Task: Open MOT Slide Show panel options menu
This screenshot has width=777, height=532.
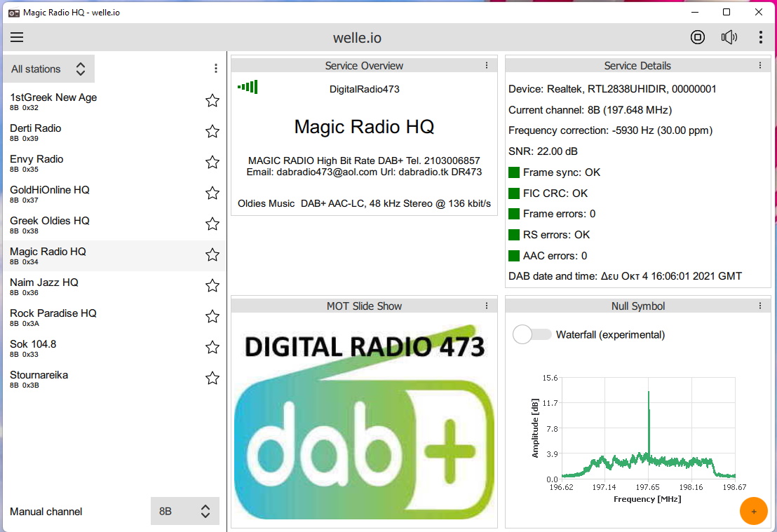Action: (x=487, y=306)
